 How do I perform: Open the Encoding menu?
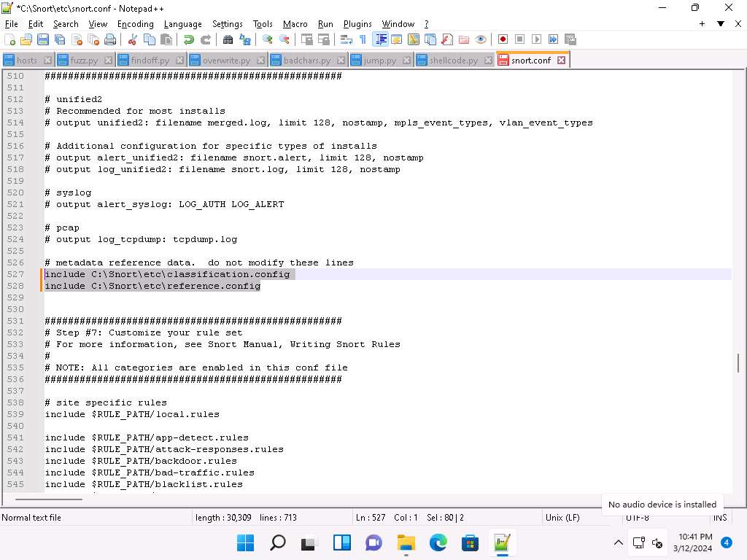tap(135, 24)
